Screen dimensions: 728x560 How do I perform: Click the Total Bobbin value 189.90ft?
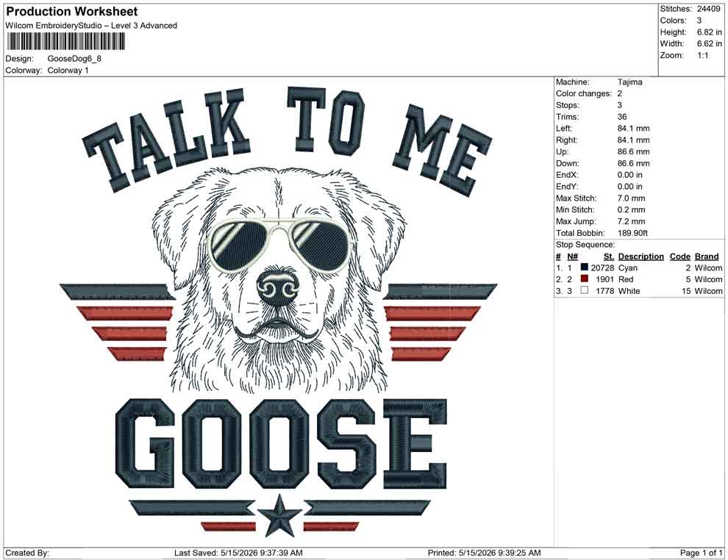632,233
